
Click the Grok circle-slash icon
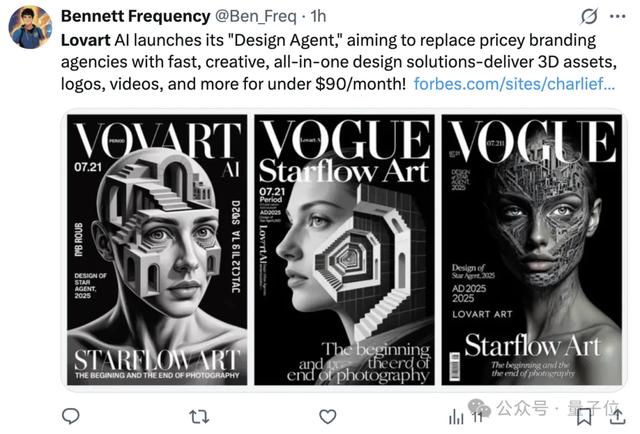pyautogui.click(x=589, y=16)
